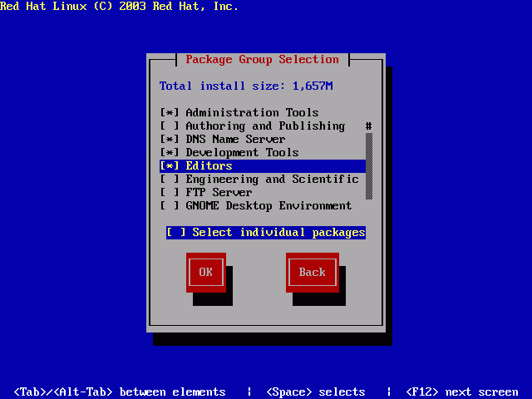Click the package list scrollbar track
This screenshot has height=399, width=532.
point(369,166)
